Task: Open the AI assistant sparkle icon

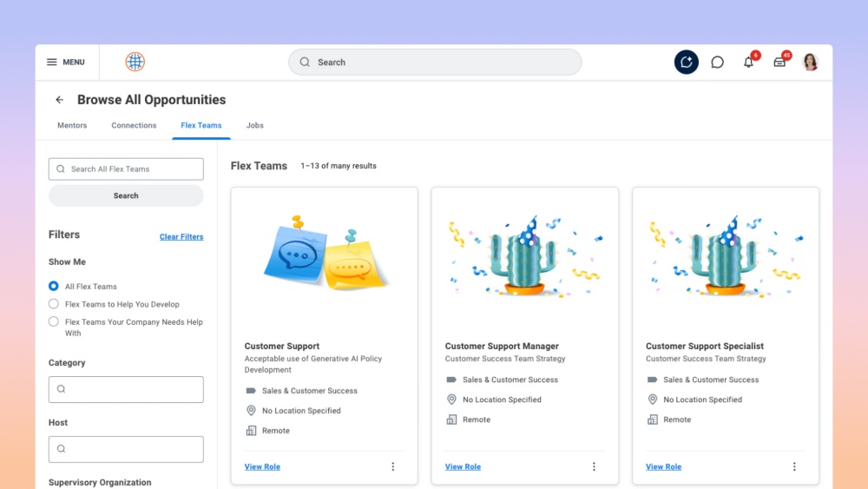Action: [686, 62]
